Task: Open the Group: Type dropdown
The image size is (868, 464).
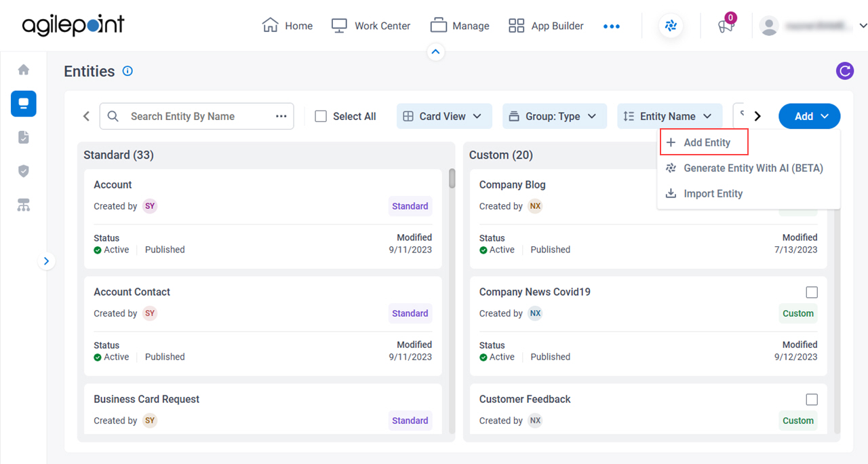Action: pyautogui.click(x=553, y=116)
